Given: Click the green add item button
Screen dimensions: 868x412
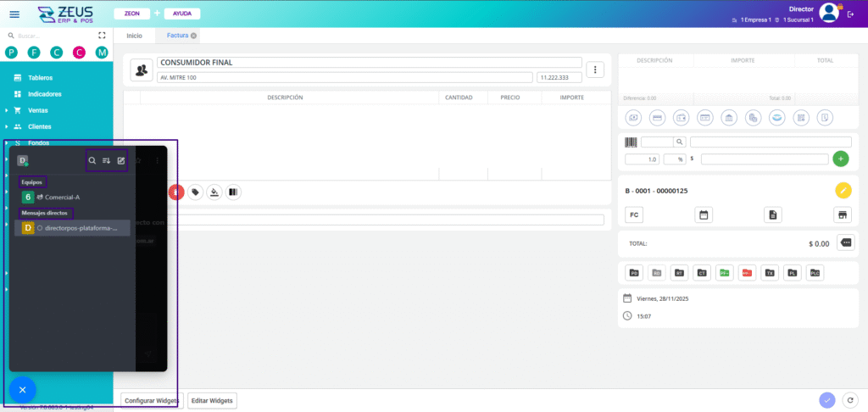Looking at the screenshot, I should [840, 159].
